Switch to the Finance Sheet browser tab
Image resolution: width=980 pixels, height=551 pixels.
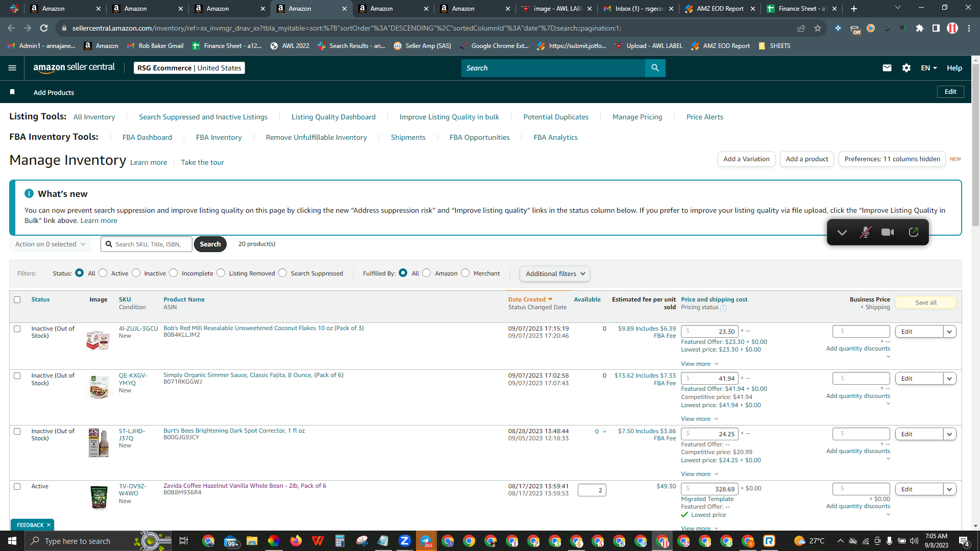pyautogui.click(x=801, y=9)
